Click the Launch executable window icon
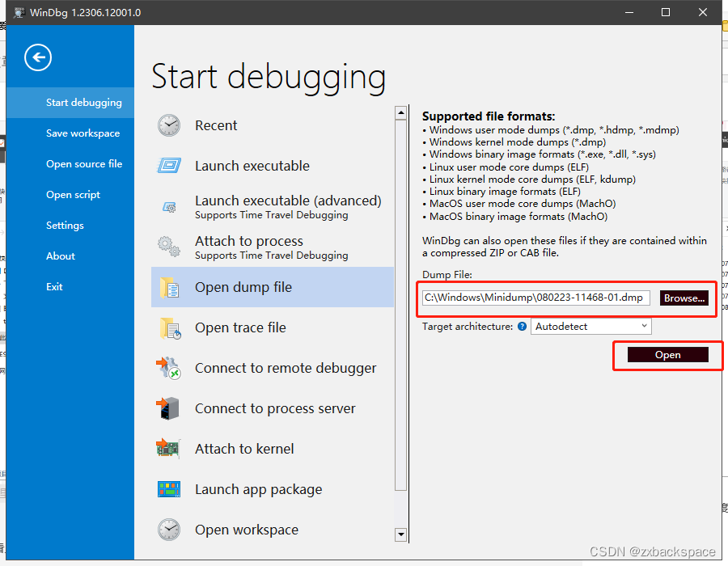The width and height of the screenshot is (728, 566). pyautogui.click(x=169, y=166)
